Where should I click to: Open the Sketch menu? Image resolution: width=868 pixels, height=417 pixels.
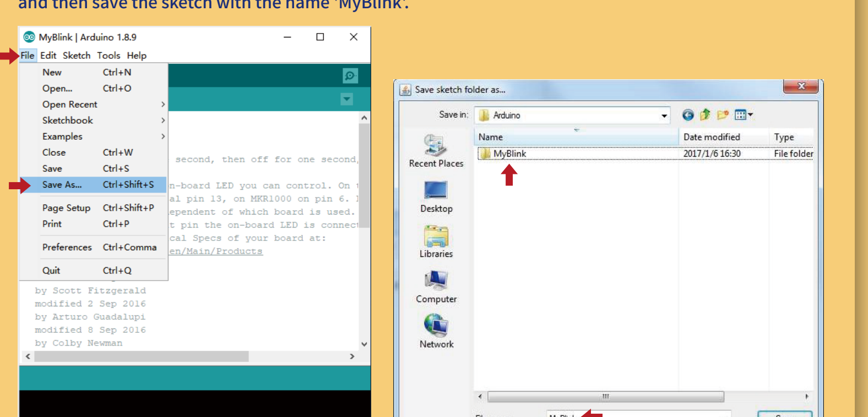click(x=77, y=56)
